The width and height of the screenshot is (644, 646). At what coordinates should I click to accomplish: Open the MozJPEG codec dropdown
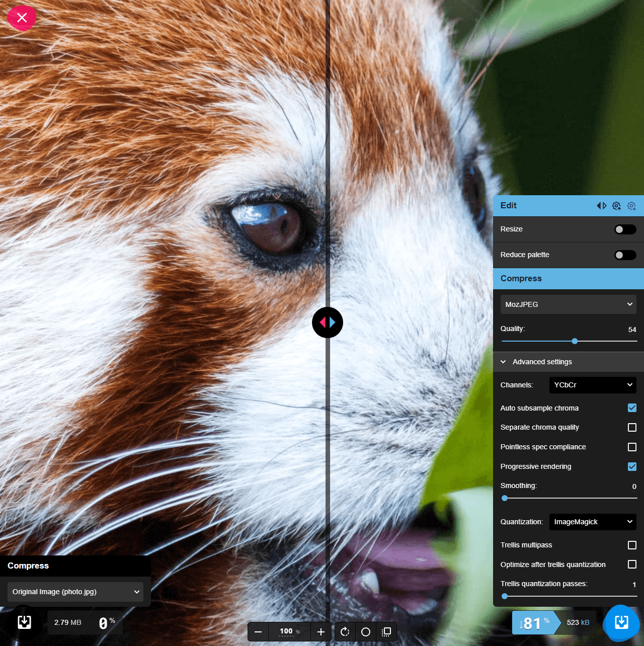pos(569,304)
